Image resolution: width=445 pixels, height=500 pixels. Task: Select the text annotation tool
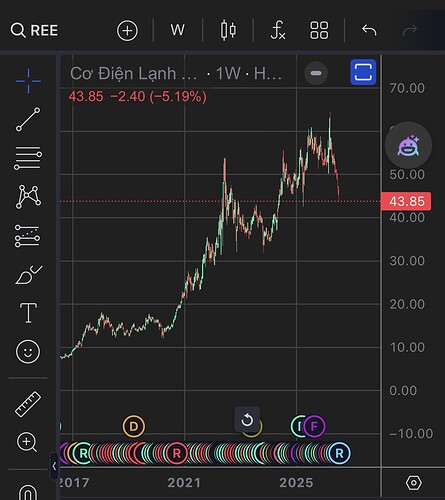tap(28, 313)
